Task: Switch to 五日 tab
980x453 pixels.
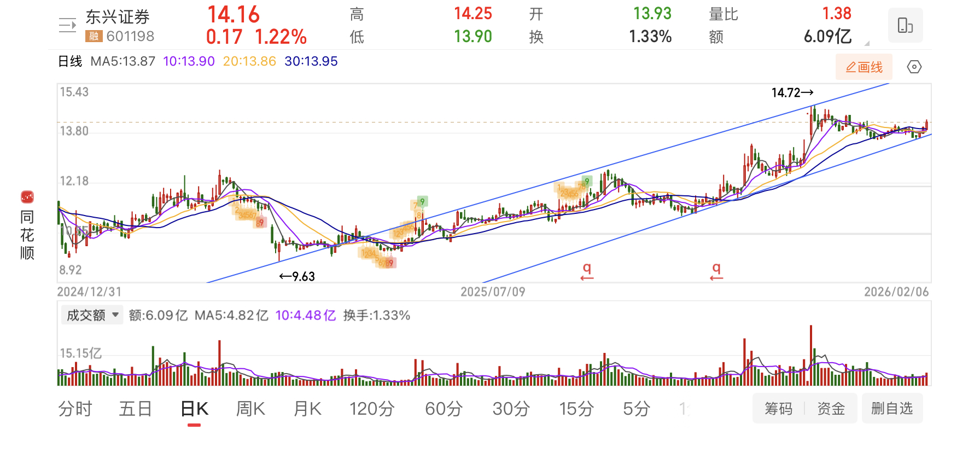Action: tap(135, 409)
